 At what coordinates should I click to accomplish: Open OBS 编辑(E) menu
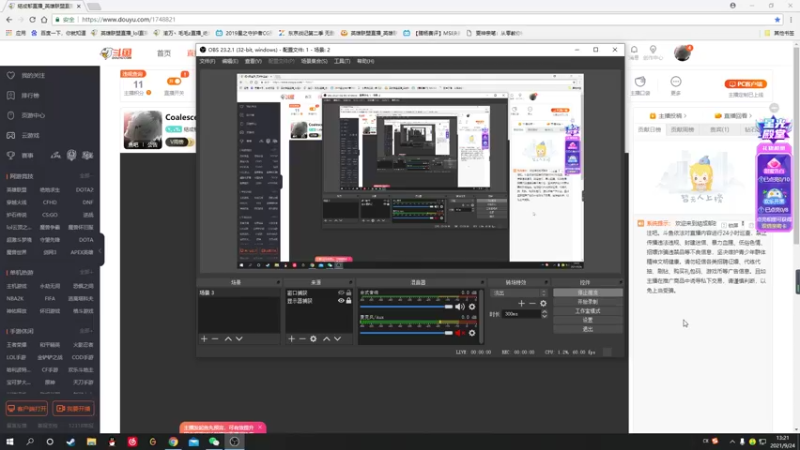(230, 61)
